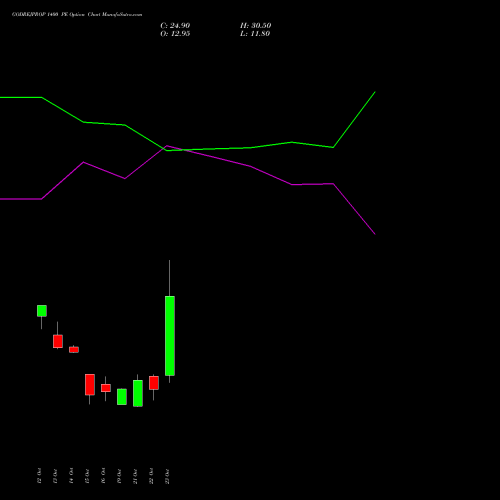Click the small red candle for 14 Oct
Viewport: 500px width, 500px height.
click(x=74, y=350)
